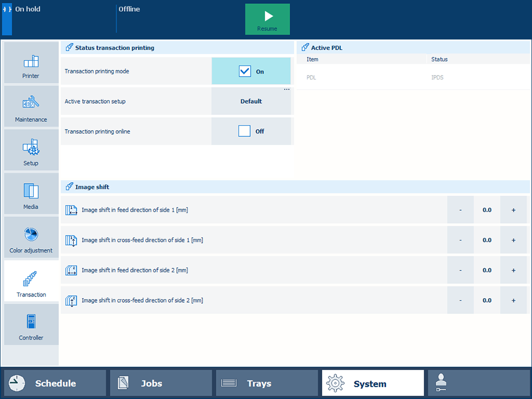Open the Active transaction setup Default selector
Viewport: 532px width, 399px height.
251,102
